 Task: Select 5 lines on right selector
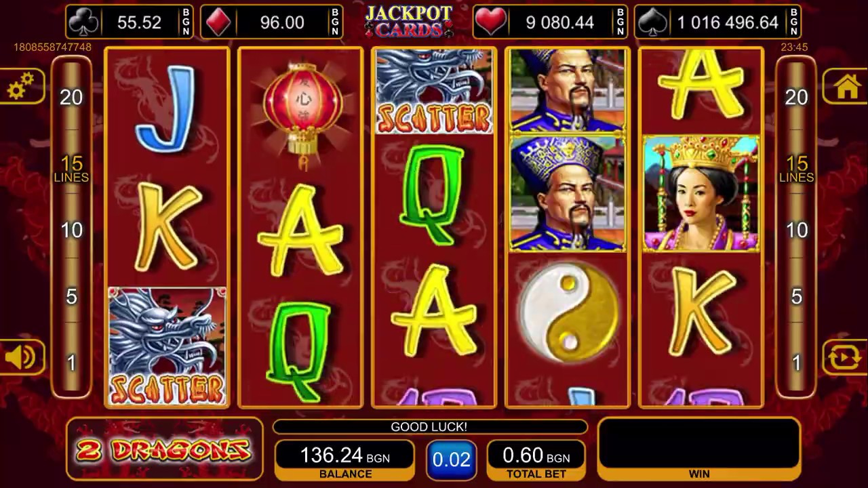(x=797, y=296)
